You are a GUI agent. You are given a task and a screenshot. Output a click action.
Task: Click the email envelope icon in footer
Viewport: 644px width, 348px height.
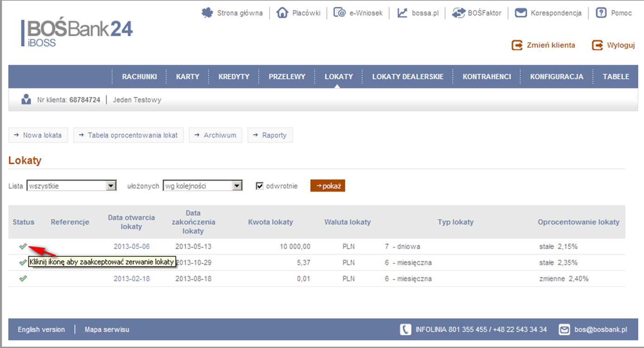click(564, 329)
